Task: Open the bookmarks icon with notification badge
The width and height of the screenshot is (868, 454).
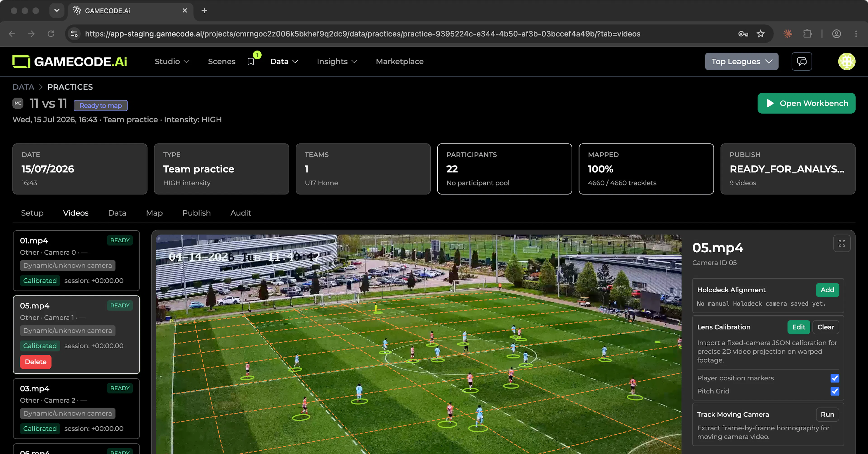Action: [x=251, y=61]
